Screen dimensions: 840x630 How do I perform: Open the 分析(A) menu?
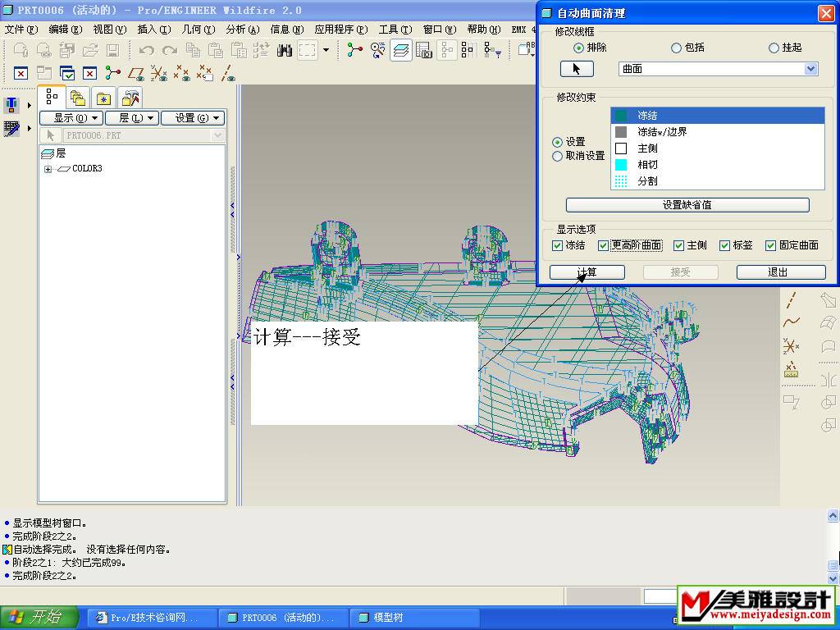tap(243, 30)
